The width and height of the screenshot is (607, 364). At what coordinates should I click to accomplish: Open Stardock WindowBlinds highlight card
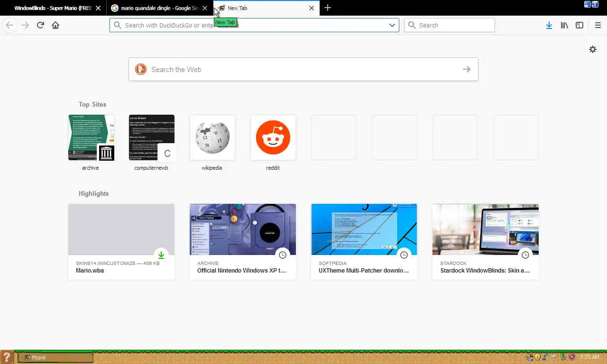(x=486, y=242)
